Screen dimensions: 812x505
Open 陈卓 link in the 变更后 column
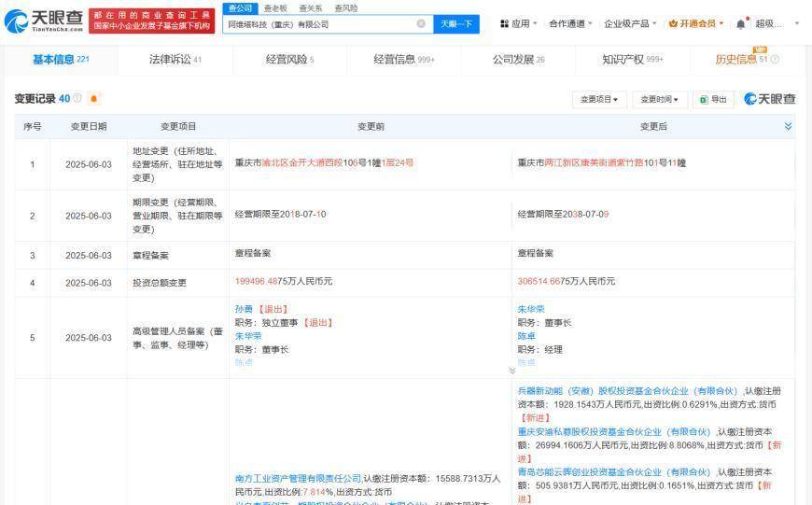526,336
